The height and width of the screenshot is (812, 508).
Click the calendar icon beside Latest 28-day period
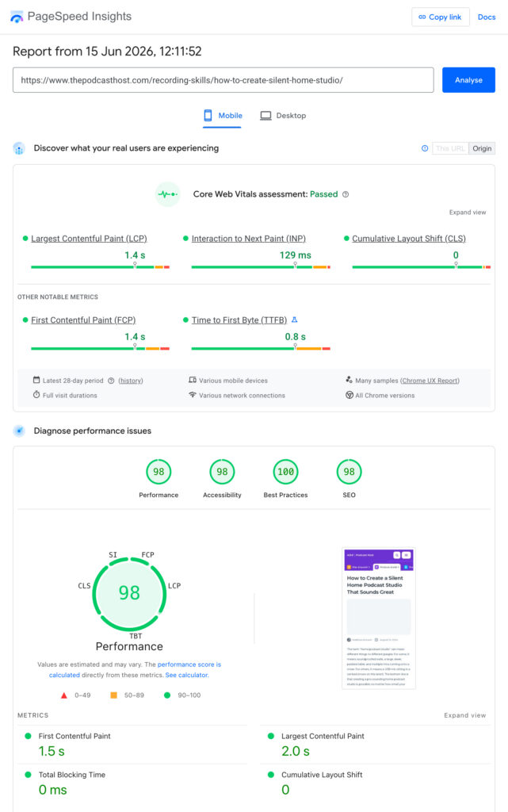(x=36, y=380)
